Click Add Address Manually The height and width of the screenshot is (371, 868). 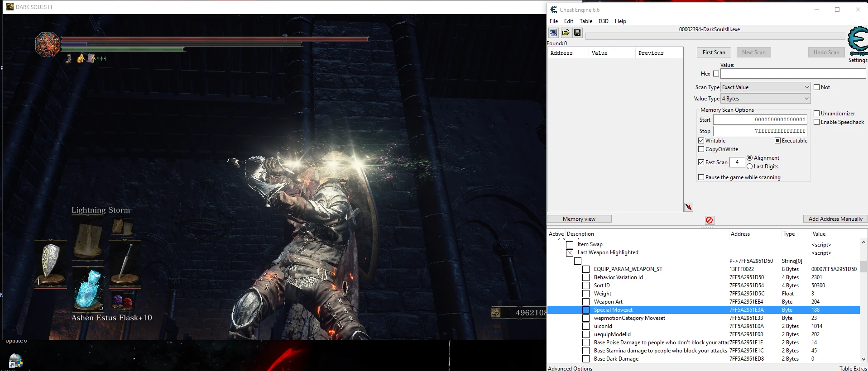(x=835, y=219)
